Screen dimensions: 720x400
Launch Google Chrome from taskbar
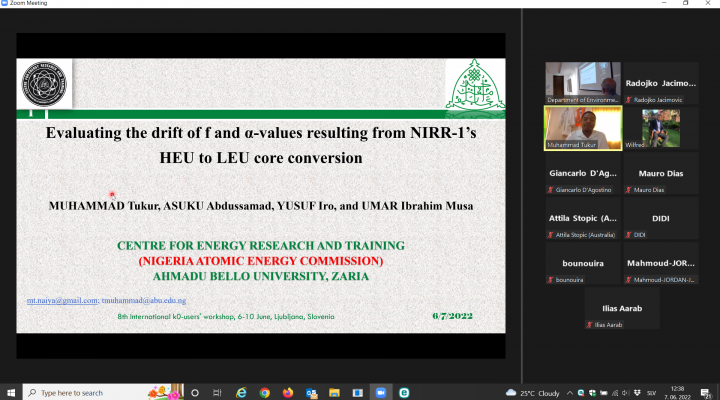[264, 393]
